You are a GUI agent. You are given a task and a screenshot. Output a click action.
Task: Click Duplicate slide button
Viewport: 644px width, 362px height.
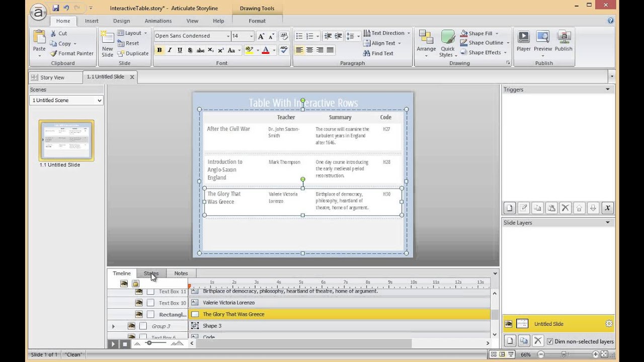133,53
